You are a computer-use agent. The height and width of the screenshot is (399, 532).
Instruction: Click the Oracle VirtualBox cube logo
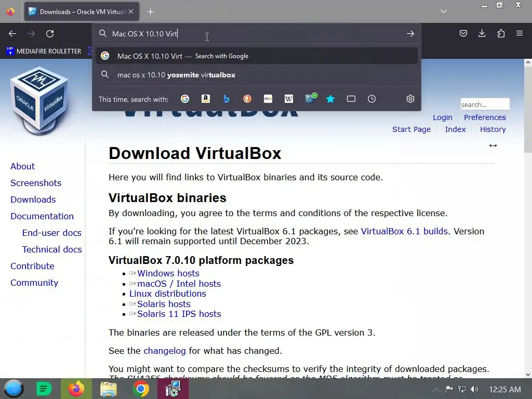39,101
